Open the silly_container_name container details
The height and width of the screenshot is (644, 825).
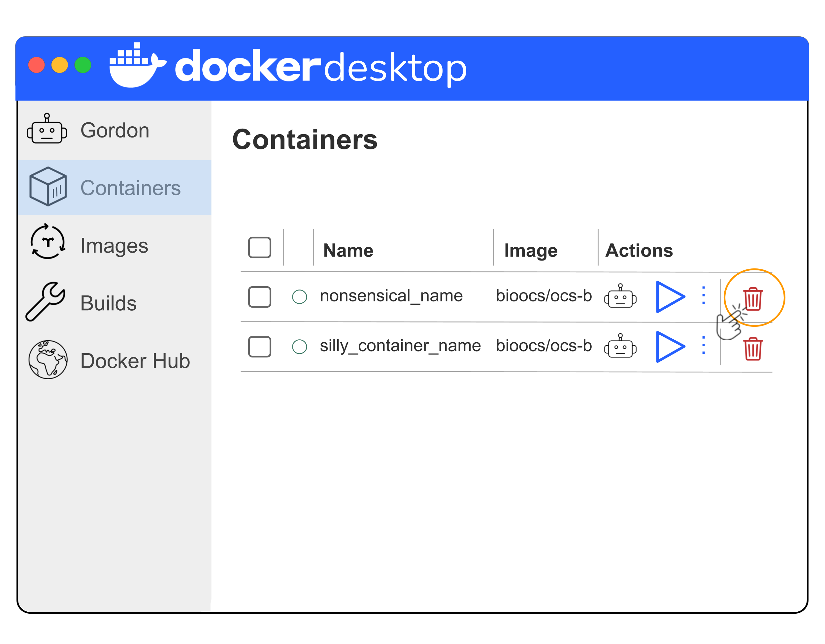pos(400,346)
